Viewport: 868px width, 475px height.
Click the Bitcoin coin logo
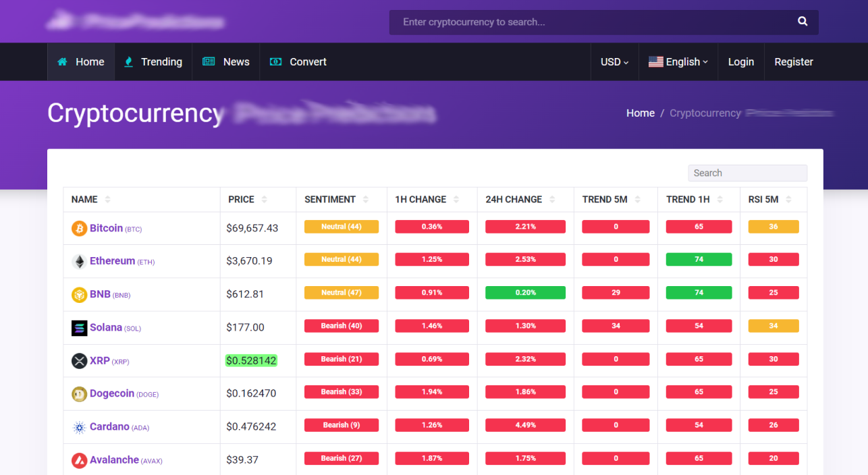coord(80,229)
